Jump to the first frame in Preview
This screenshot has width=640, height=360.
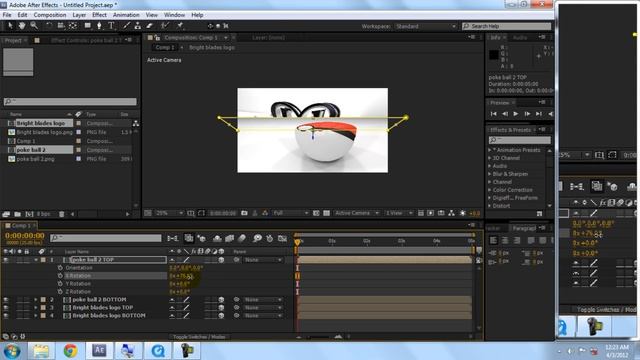[x=493, y=114]
